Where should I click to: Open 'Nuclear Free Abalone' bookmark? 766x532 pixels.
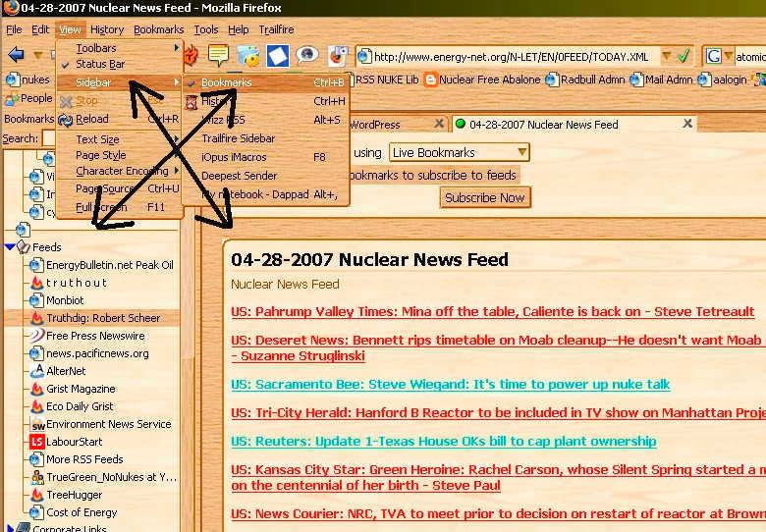click(x=482, y=80)
